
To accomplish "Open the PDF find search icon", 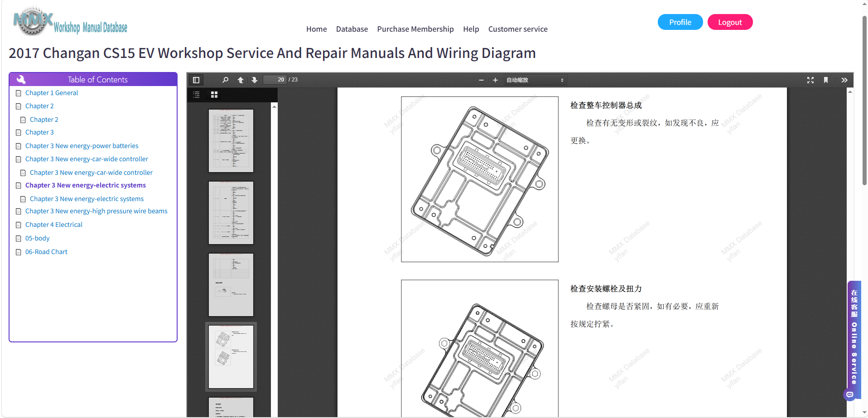I will (x=225, y=80).
